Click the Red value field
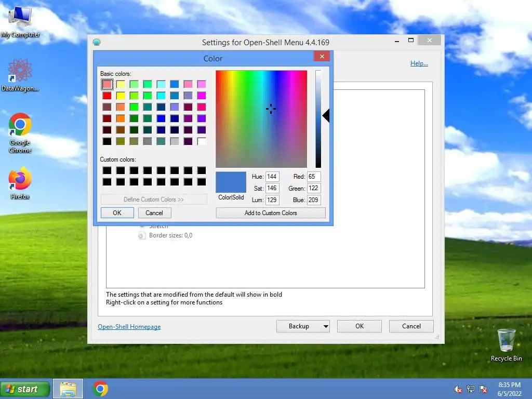 click(314, 177)
